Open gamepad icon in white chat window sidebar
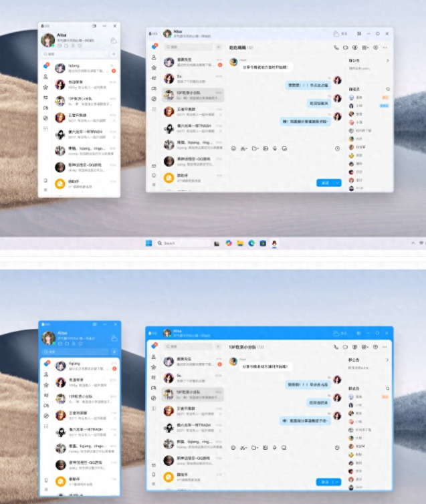This screenshot has width=426, height=504. (x=154, y=88)
